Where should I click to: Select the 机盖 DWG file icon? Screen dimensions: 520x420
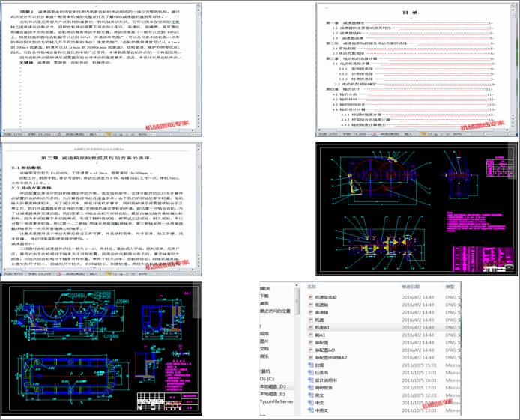coord(311,320)
